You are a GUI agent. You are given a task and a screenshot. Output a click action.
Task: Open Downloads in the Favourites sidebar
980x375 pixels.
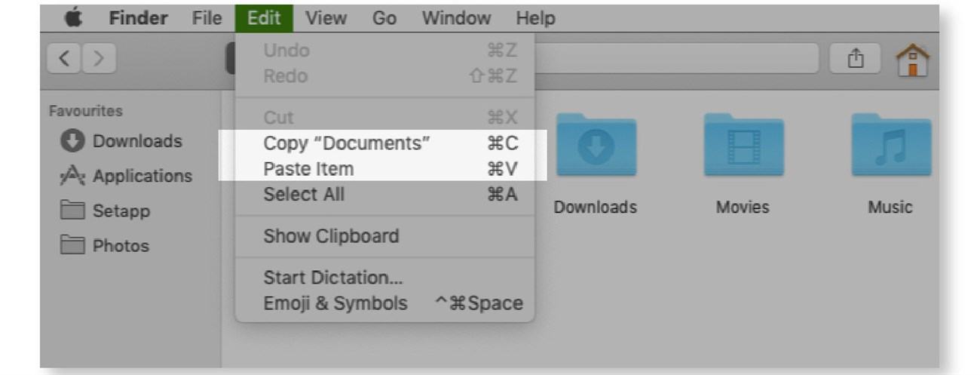pos(121,141)
